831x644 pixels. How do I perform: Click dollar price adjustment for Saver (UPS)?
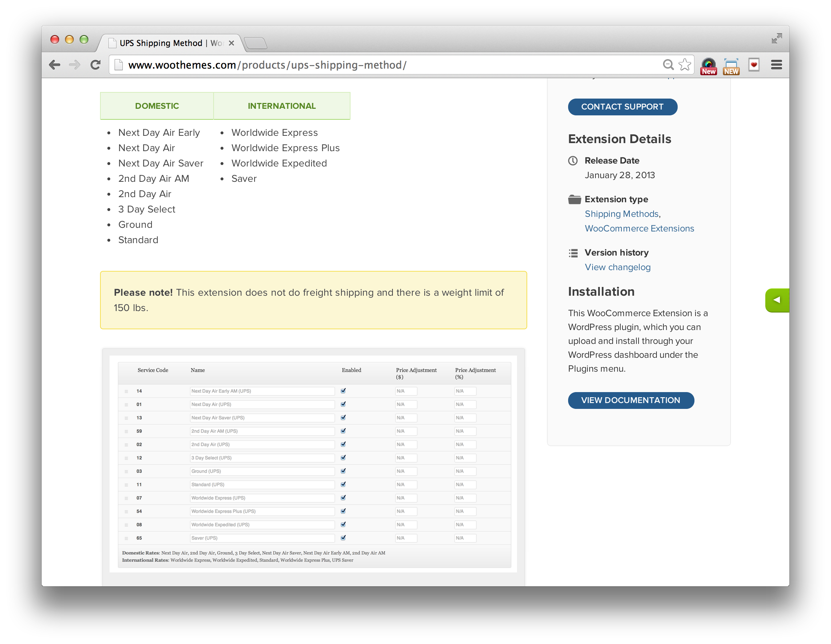tap(406, 538)
